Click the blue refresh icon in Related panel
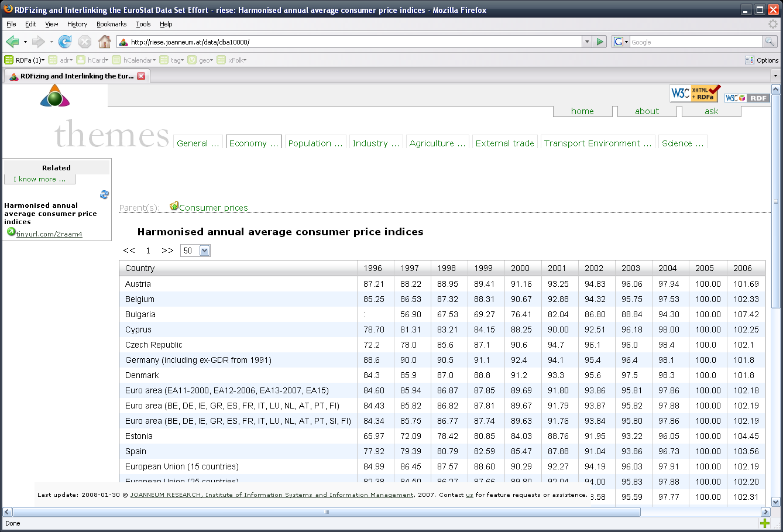 pos(104,194)
